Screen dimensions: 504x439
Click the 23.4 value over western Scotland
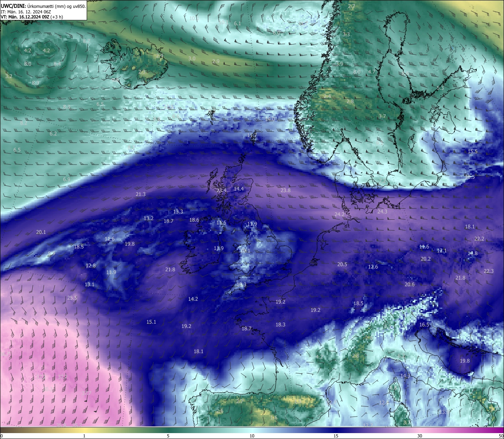coord(221,191)
